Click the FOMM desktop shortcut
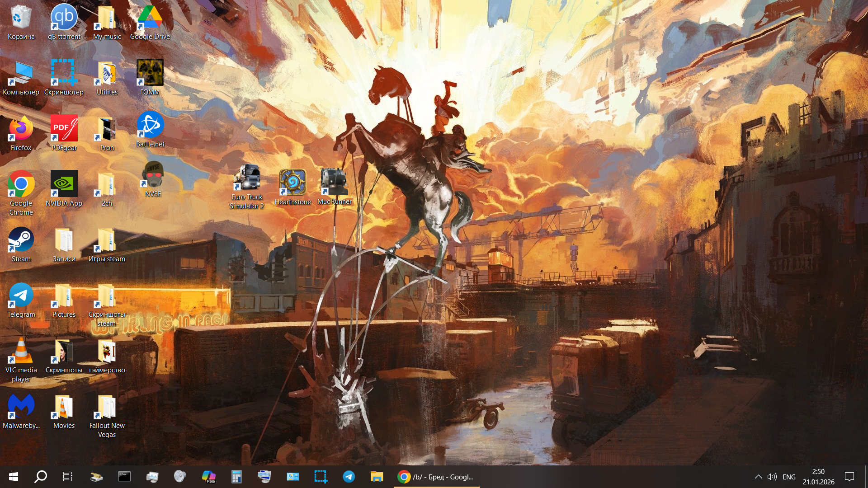Image resolution: width=868 pixels, height=488 pixels. coord(150,72)
